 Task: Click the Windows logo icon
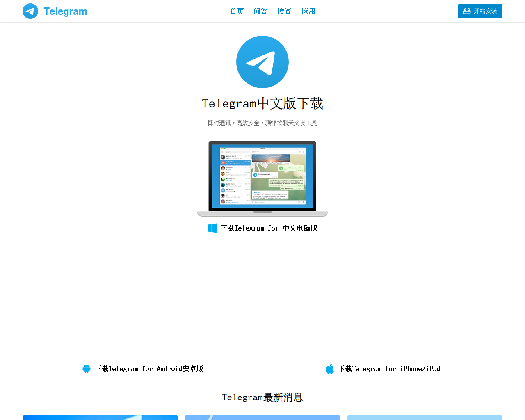[x=212, y=228]
